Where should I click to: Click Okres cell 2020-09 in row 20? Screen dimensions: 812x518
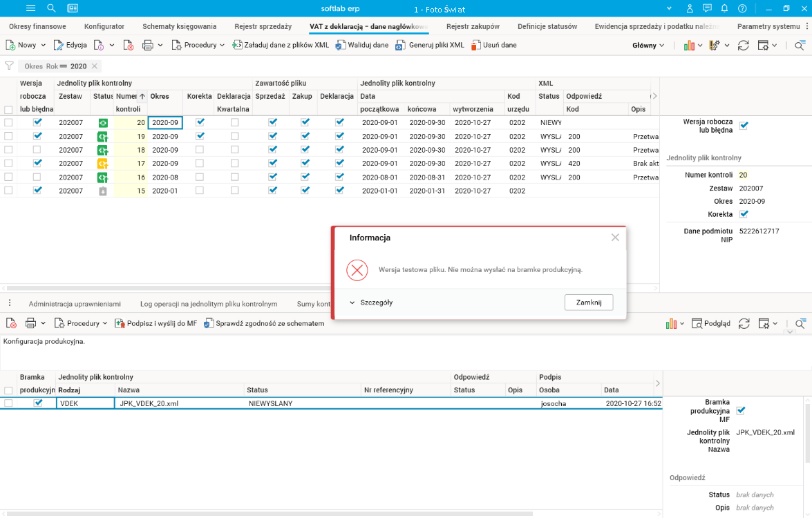(x=165, y=123)
